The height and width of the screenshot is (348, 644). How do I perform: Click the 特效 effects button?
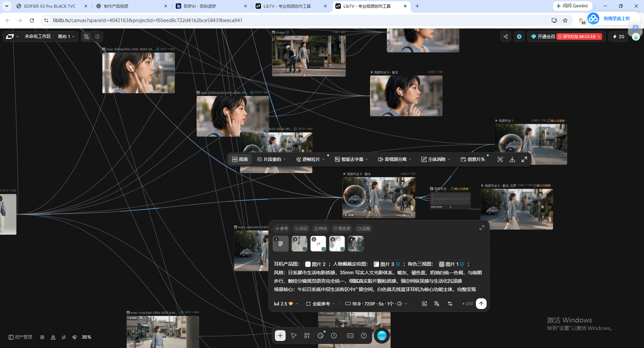click(x=320, y=228)
